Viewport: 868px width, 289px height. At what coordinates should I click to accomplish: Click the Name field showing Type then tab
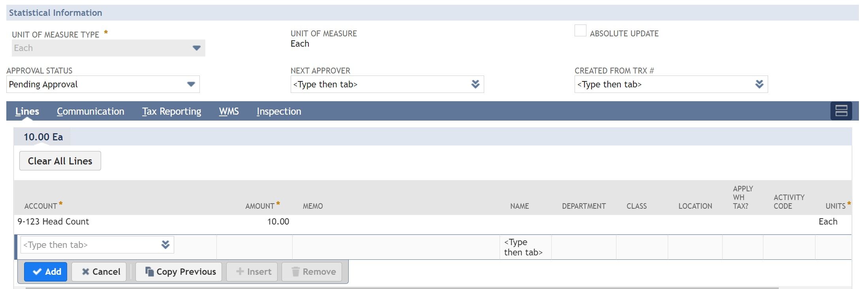pyautogui.click(x=524, y=247)
